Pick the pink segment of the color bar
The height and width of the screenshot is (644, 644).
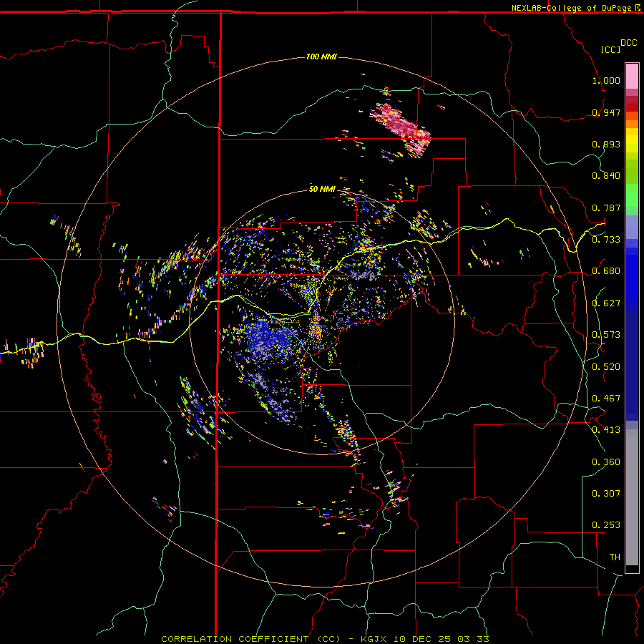(x=632, y=76)
